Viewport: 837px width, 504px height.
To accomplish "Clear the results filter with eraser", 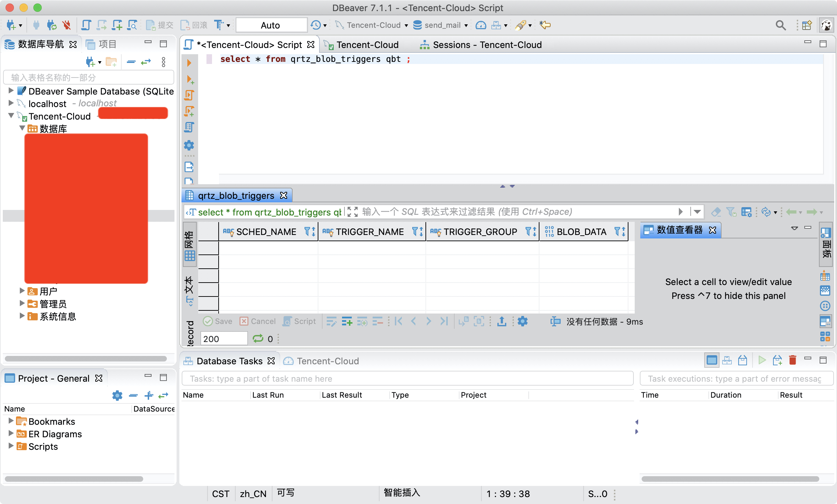I will 716,212.
